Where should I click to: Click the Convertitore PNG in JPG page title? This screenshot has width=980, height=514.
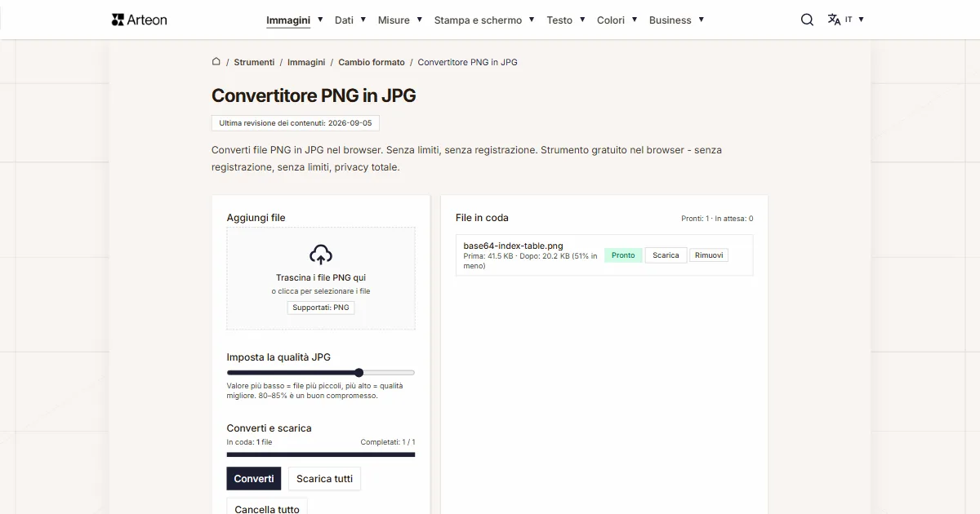pos(314,95)
